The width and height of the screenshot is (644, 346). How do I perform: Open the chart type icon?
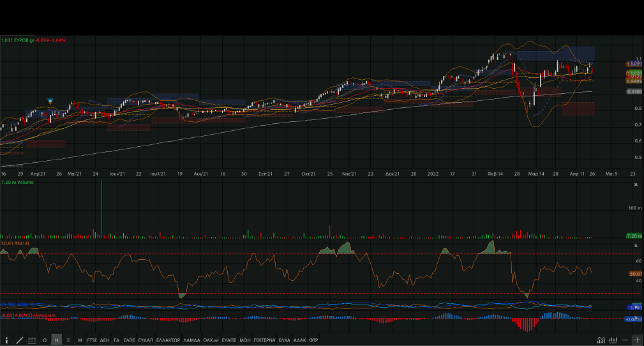601,340
